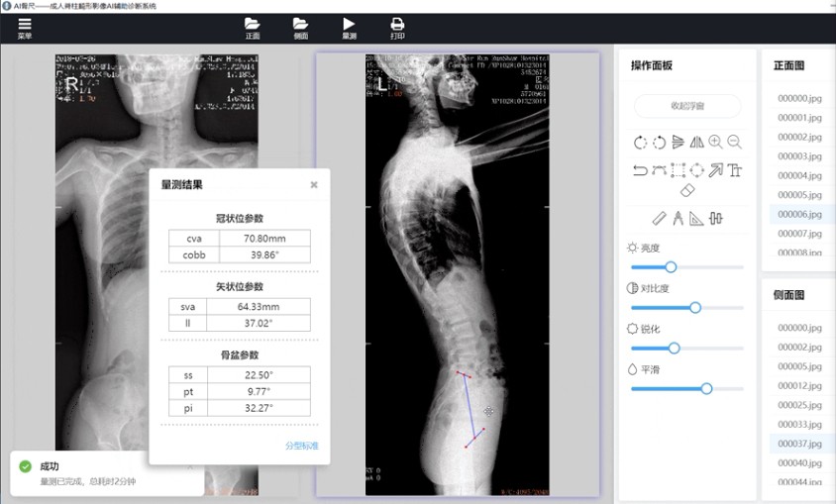Click the cobb value 39.86°
The width and height of the screenshot is (836, 504).
click(x=264, y=254)
